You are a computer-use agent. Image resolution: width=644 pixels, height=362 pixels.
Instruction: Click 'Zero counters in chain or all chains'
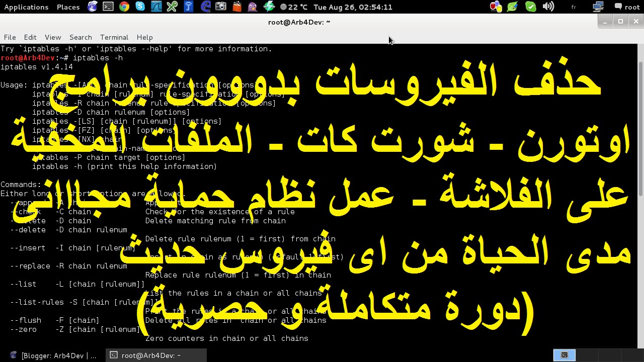point(227,338)
